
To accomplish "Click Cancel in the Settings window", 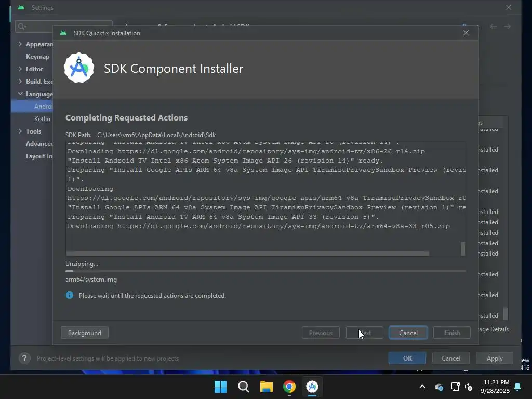I will [451, 358].
